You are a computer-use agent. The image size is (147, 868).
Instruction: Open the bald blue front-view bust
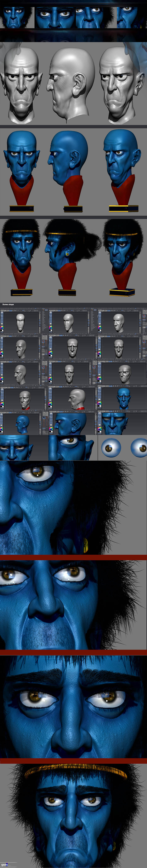click(21, 171)
